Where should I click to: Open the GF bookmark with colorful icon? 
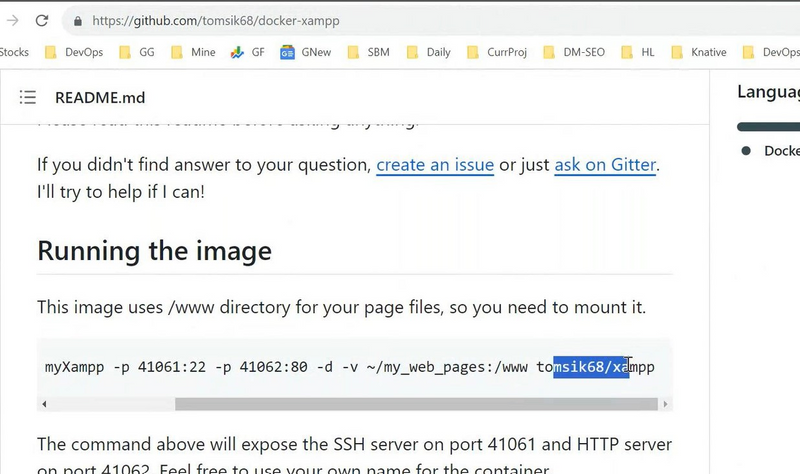click(x=248, y=52)
